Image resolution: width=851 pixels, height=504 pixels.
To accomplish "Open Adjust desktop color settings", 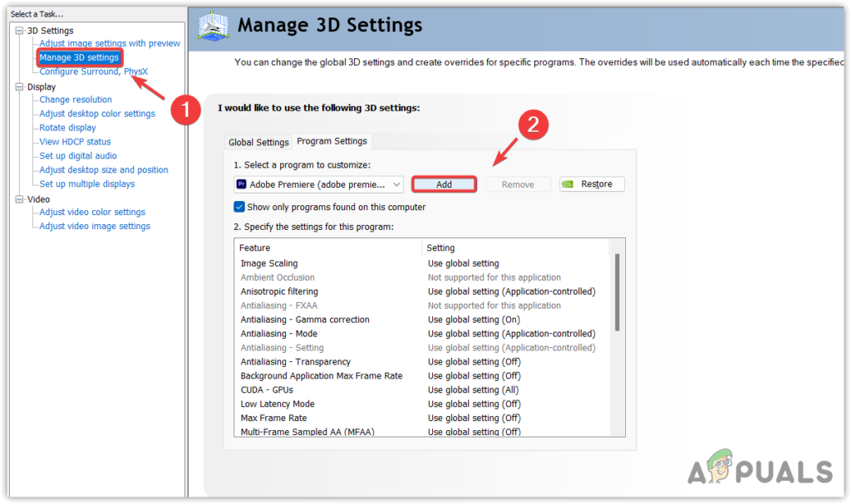I will (97, 114).
